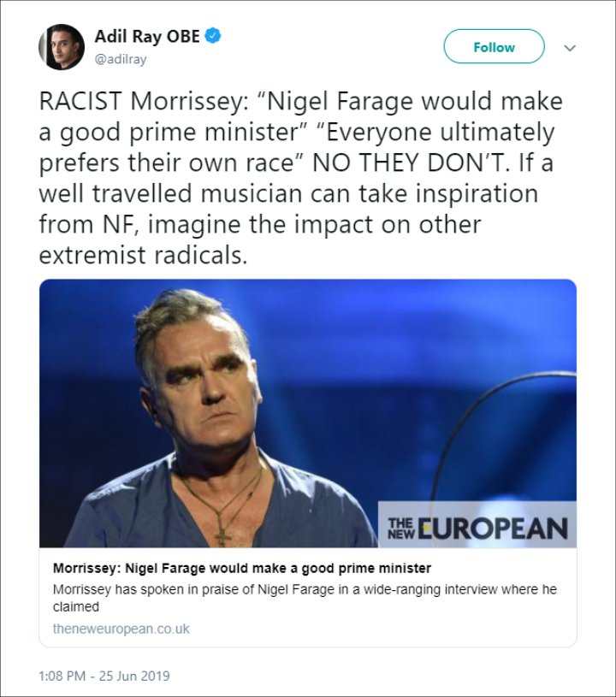Viewport: 616px width, 697px height.
Task: Click the blue verified badge
Action: coord(212,36)
